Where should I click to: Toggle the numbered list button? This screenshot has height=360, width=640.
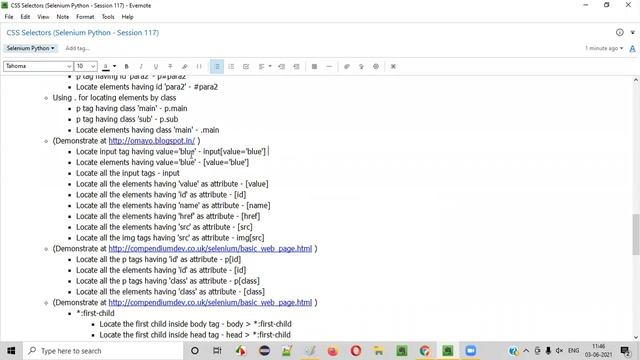[231, 66]
